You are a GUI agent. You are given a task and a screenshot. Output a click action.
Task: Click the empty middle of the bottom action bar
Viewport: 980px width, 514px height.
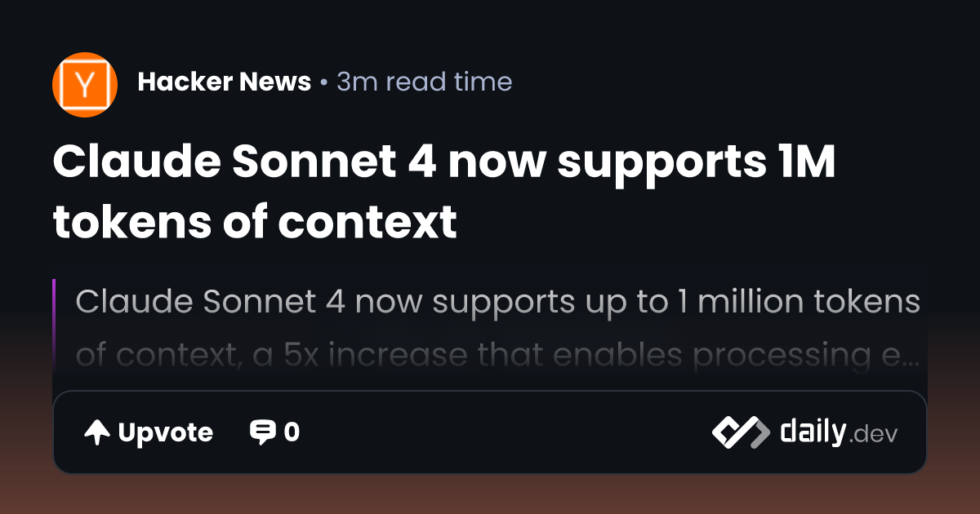(x=506, y=432)
